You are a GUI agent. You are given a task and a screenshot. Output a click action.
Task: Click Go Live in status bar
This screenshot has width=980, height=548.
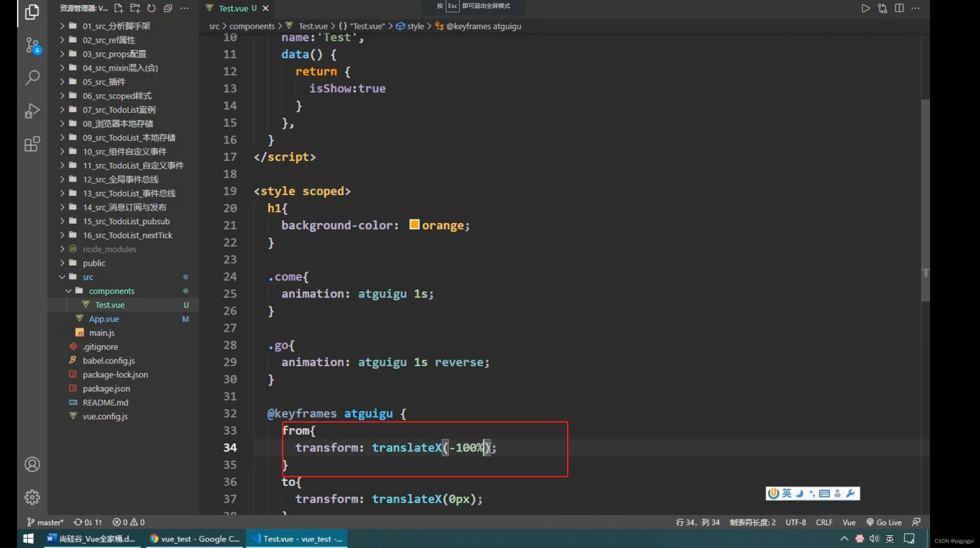click(884, 522)
